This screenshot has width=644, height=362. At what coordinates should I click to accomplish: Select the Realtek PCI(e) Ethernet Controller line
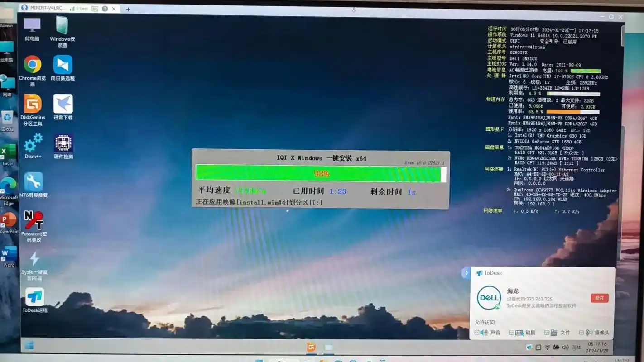coord(559,170)
